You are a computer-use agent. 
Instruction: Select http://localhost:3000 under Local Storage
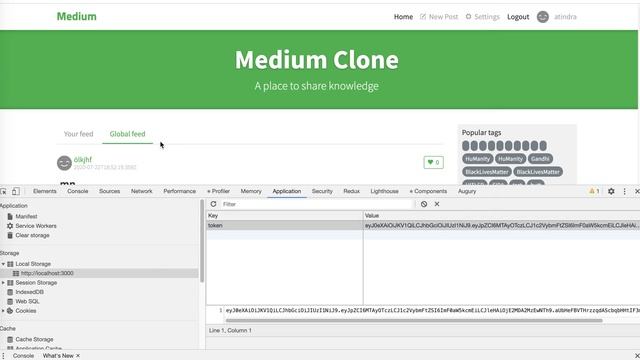pos(47,273)
